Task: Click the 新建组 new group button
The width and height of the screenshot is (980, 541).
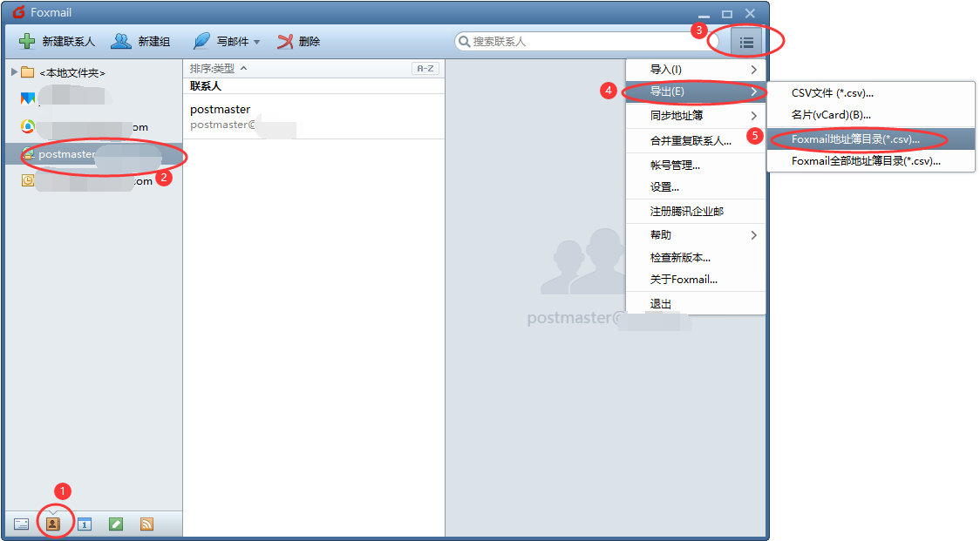Action: pos(141,41)
